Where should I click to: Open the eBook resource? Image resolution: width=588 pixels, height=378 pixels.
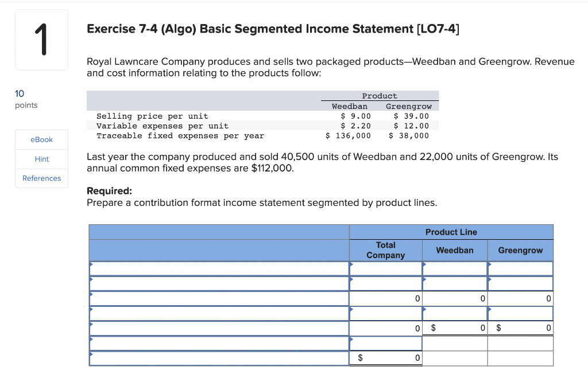(x=41, y=139)
